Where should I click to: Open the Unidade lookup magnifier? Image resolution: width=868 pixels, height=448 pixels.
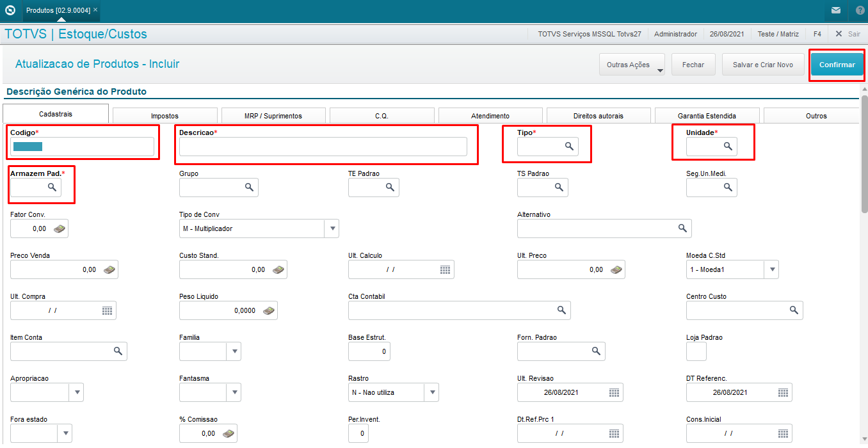click(728, 147)
